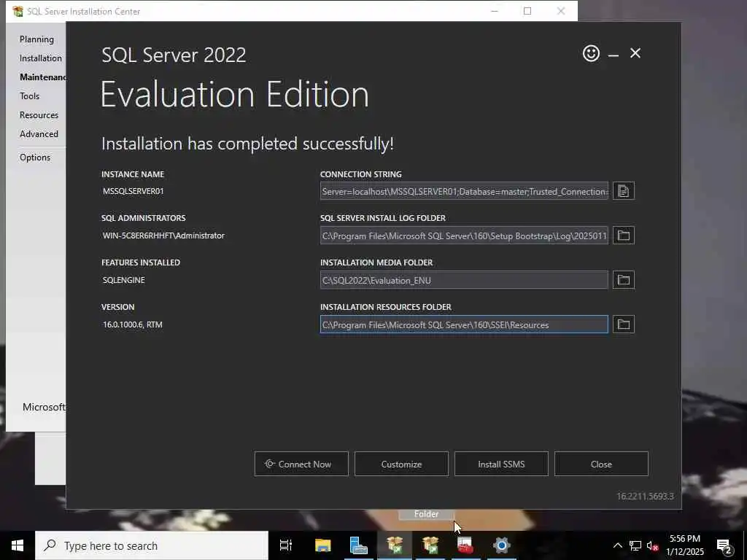
Task: Select the Installation Media Folder field
Action: point(464,280)
